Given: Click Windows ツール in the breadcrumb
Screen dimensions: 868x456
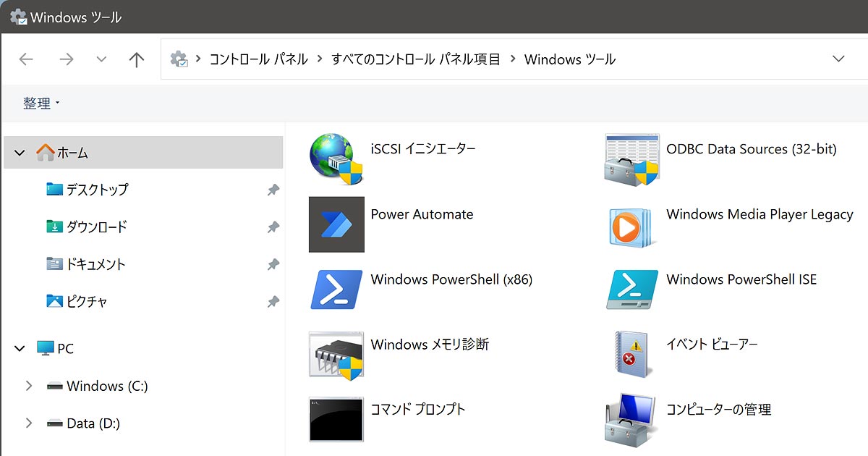Looking at the screenshot, I should point(570,59).
